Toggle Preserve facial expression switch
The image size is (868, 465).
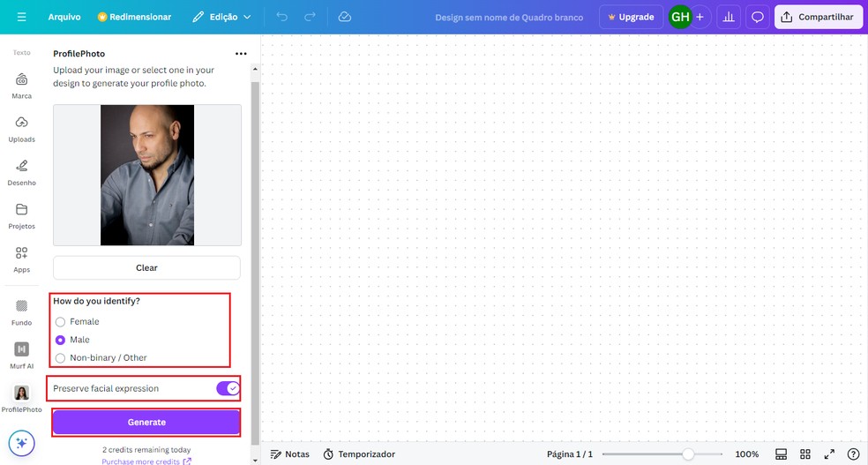click(x=228, y=388)
